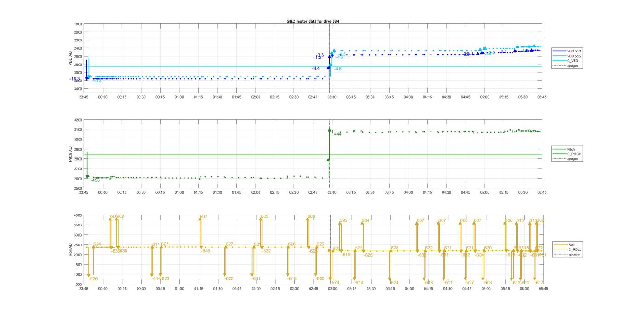Image resolution: width=644 pixels, height=319 pixels.
Task: Click the '500' tick on the Roll axis
Action: (79, 284)
